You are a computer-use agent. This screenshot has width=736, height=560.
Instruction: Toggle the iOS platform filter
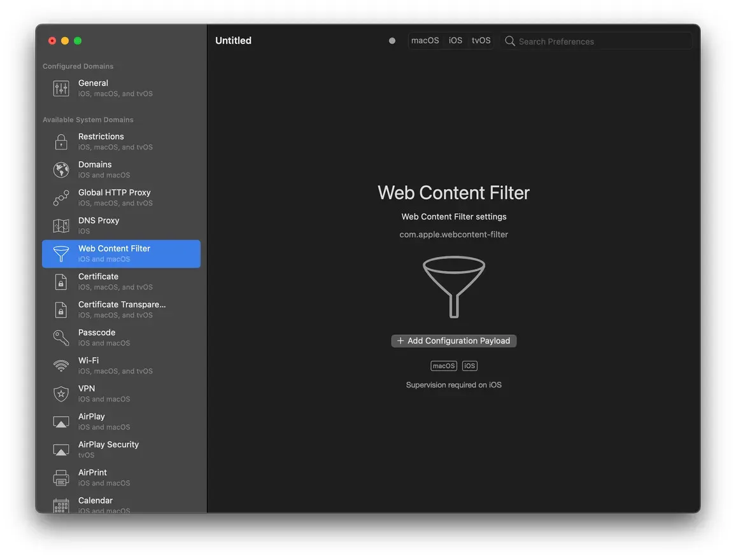[455, 40]
